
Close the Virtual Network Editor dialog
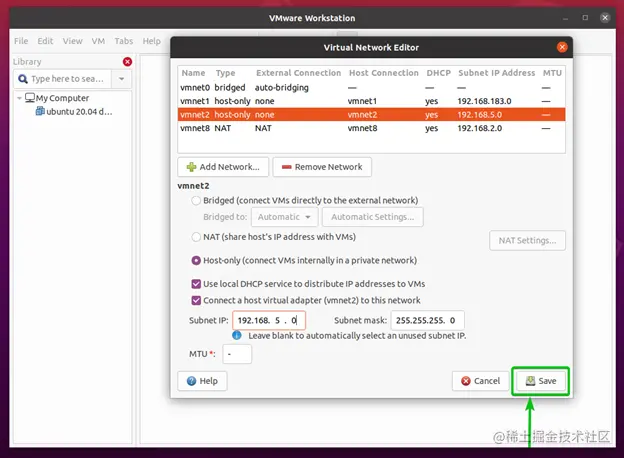pos(562,47)
